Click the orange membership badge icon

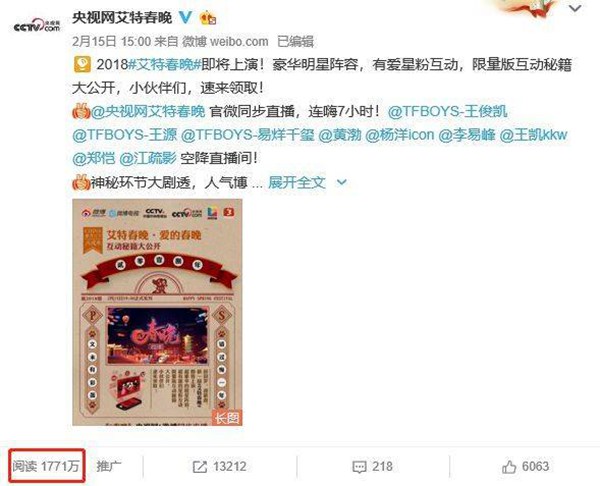[x=208, y=18]
